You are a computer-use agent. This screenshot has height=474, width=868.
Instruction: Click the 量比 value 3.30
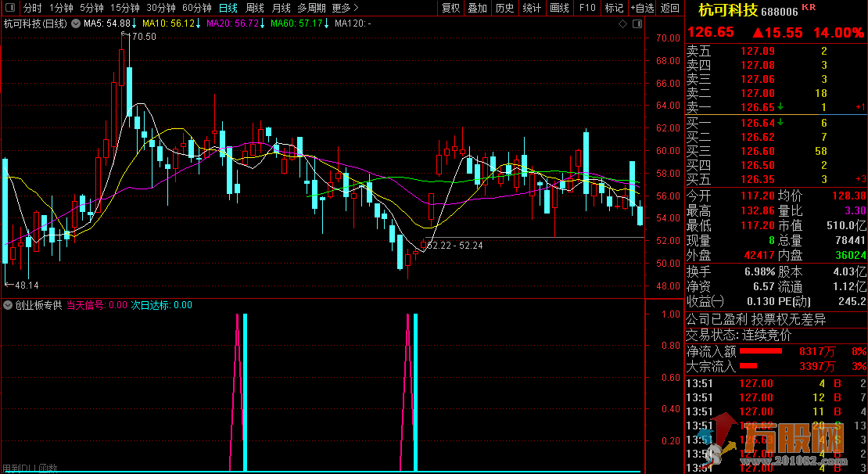coord(854,211)
